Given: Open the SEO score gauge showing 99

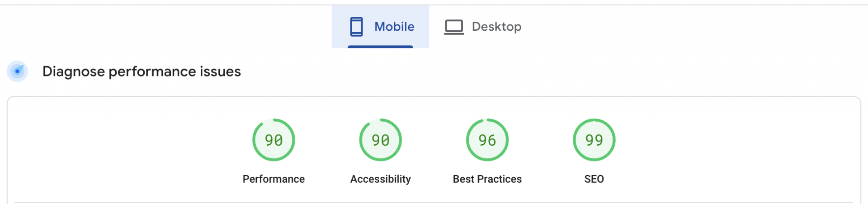Looking at the screenshot, I should click(594, 140).
